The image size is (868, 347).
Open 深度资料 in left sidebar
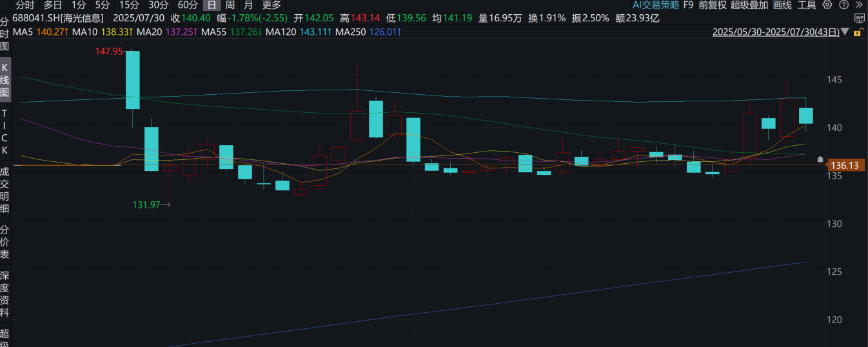click(x=5, y=293)
